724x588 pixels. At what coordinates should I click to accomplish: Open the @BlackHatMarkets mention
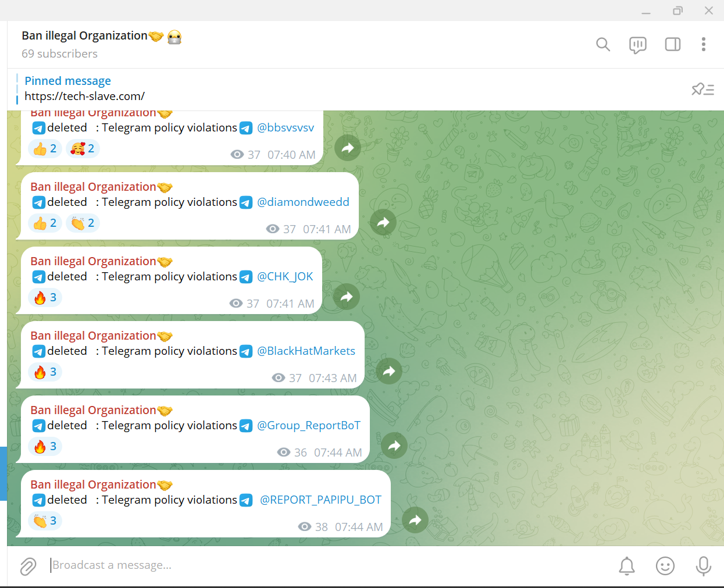306,351
